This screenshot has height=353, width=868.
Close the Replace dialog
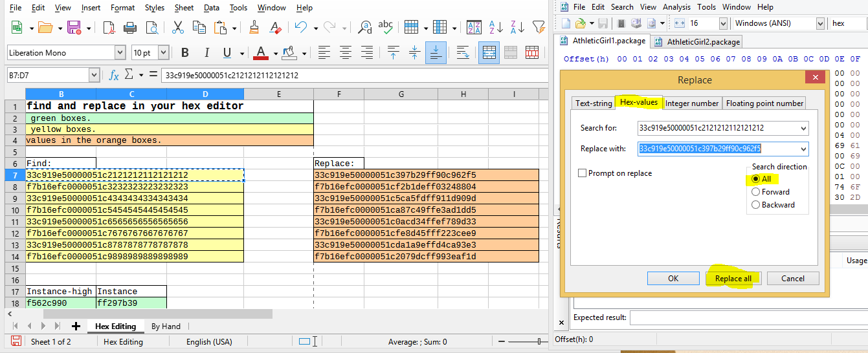[814, 78]
